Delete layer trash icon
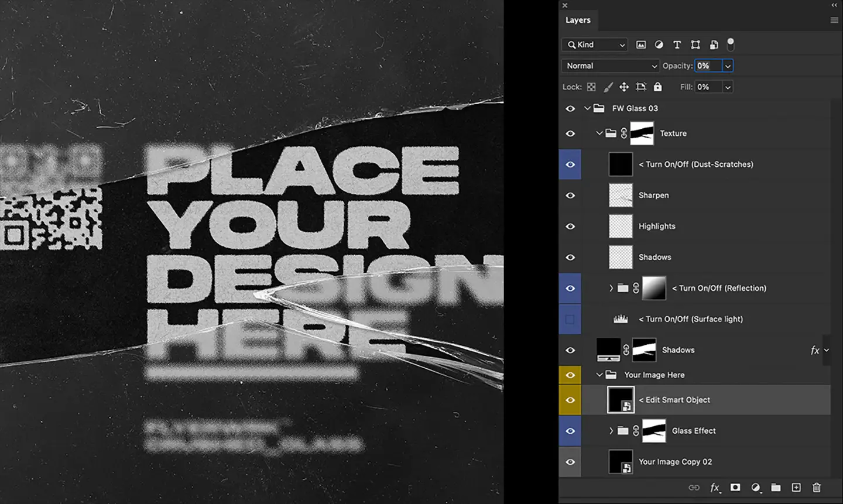This screenshot has width=843, height=504. (817, 488)
